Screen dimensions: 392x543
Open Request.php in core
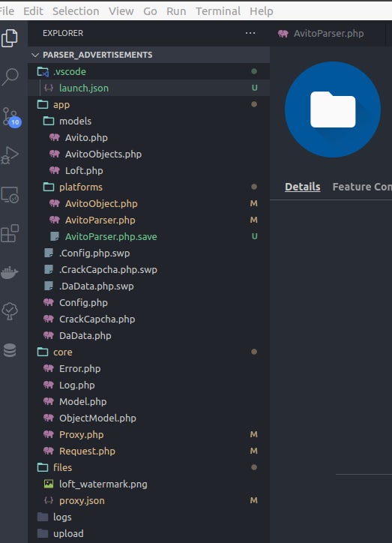pyautogui.click(x=148, y=451)
